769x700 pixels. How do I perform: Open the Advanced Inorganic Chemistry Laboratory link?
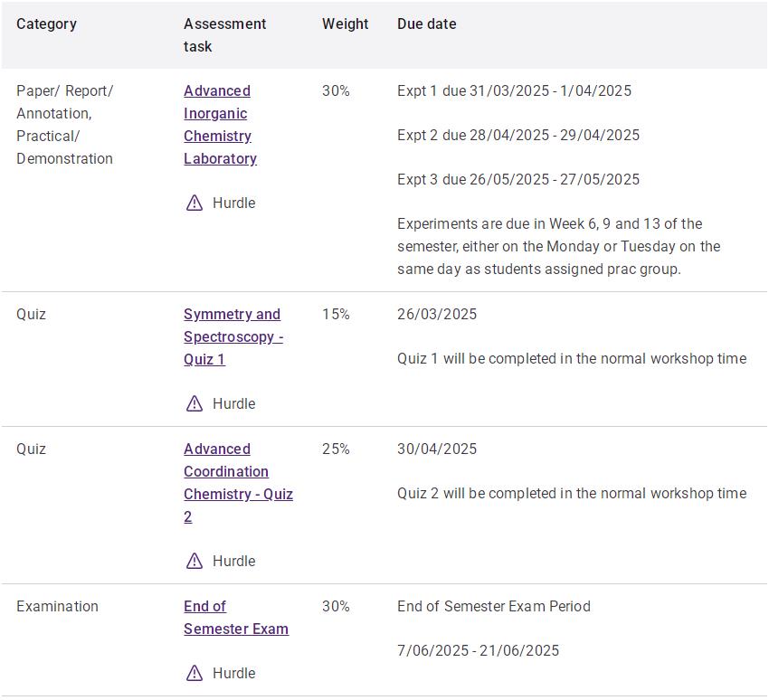220,125
